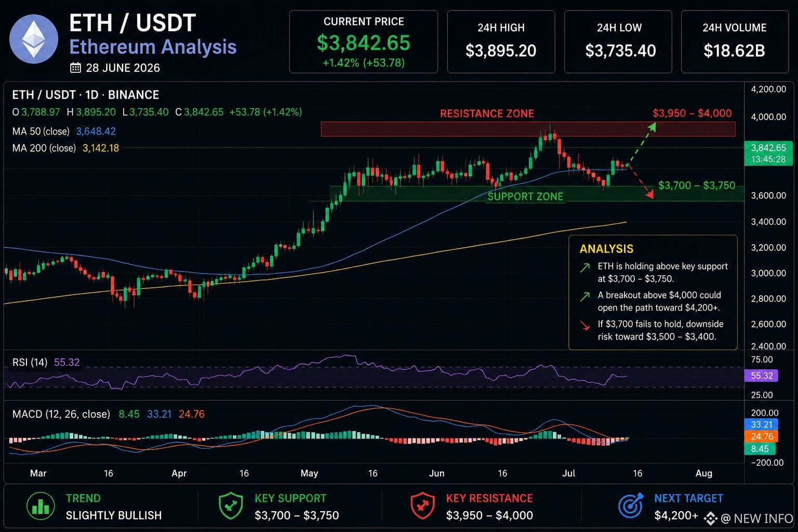Screen dimensions: 798x532
Task: Click the 'May' label on the time axis
Action: [x=309, y=473]
